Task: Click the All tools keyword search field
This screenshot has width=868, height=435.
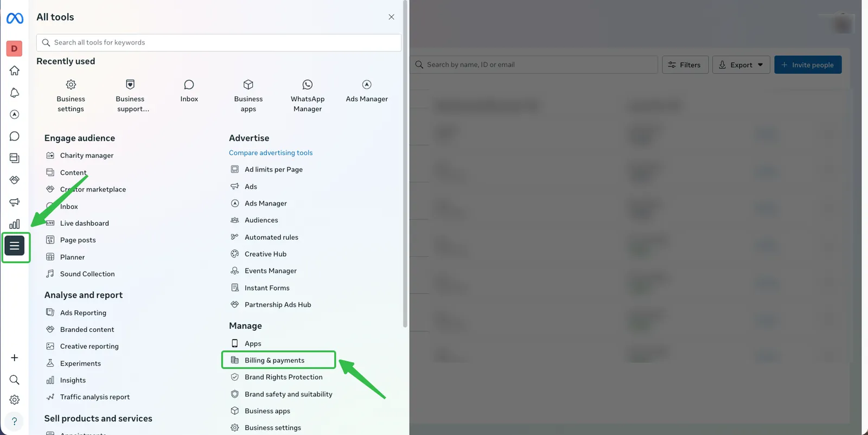Action: [x=219, y=43]
